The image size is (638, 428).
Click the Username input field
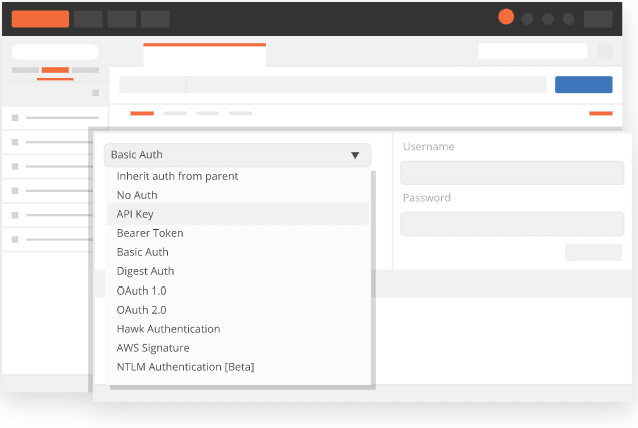click(x=512, y=173)
